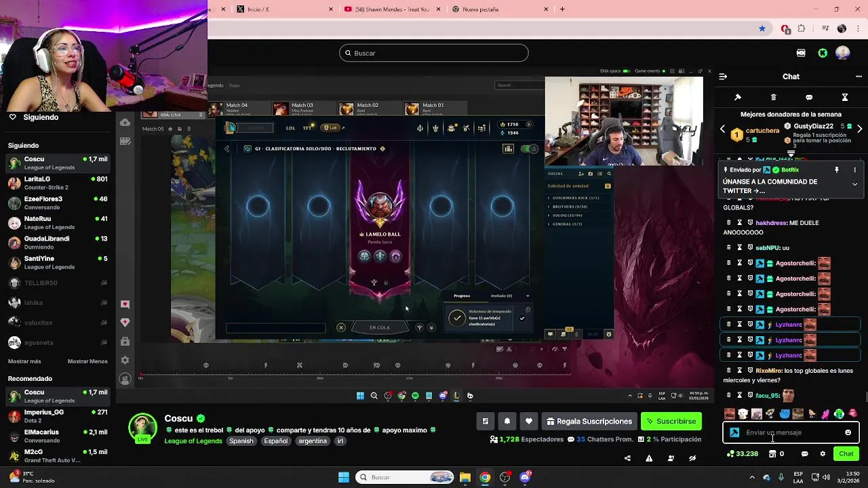This screenshot has width=868, height=488.
Task: Open the channel info card icon
Action: click(486, 422)
